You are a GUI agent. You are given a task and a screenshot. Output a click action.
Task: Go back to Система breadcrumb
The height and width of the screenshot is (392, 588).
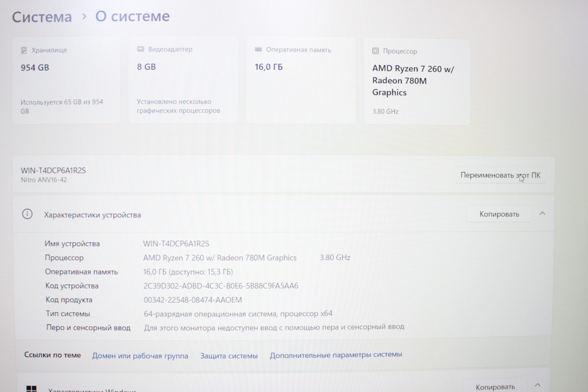pyautogui.click(x=42, y=17)
